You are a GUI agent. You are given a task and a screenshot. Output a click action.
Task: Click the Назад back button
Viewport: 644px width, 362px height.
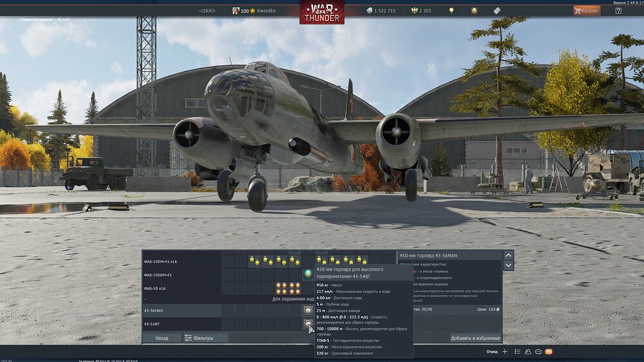tap(162, 338)
